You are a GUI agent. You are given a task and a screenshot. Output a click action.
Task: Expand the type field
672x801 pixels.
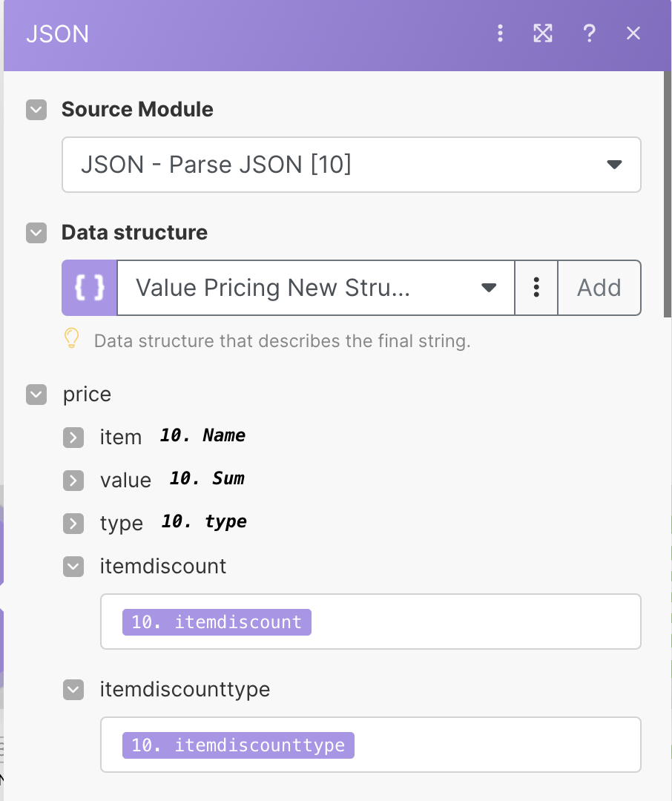point(73,524)
